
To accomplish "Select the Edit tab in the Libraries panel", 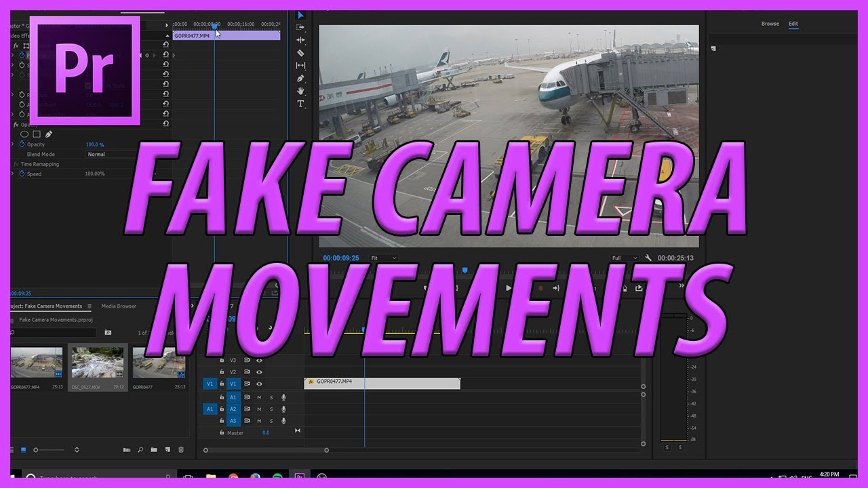I will (793, 23).
